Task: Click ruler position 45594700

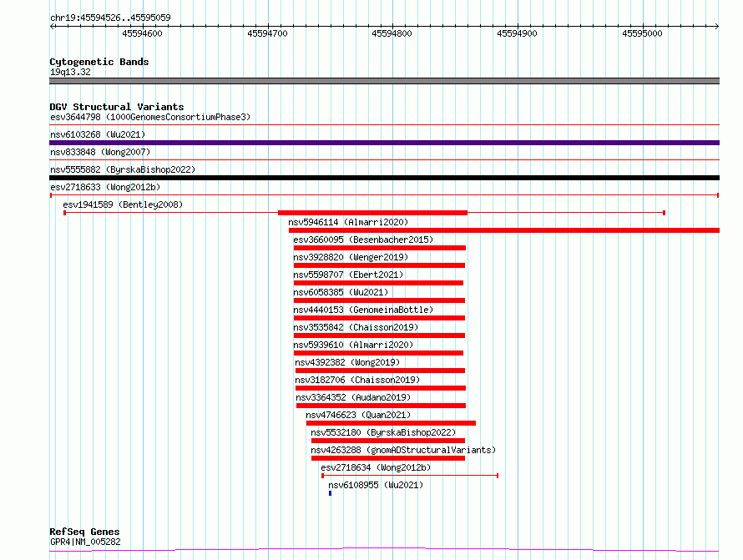Action: [x=267, y=33]
